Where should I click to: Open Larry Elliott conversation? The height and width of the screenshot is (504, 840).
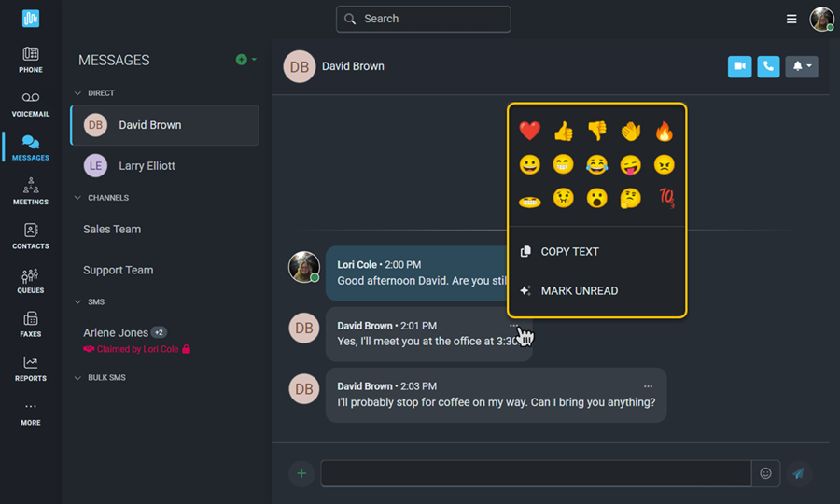147,166
